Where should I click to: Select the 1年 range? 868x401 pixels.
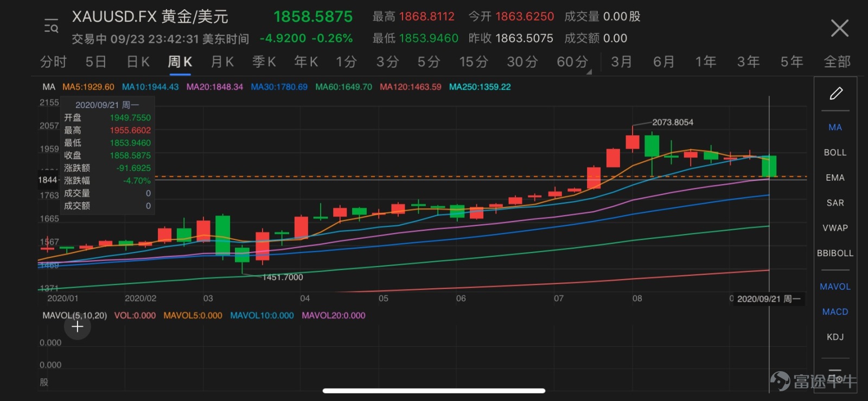pyautogui.click(x=706, y=62)
